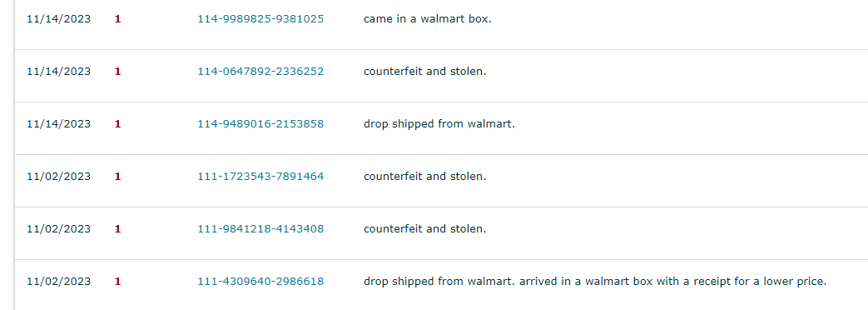
Task: Select the comment 'came in a walmart box.'
Action: click(428, 19)
